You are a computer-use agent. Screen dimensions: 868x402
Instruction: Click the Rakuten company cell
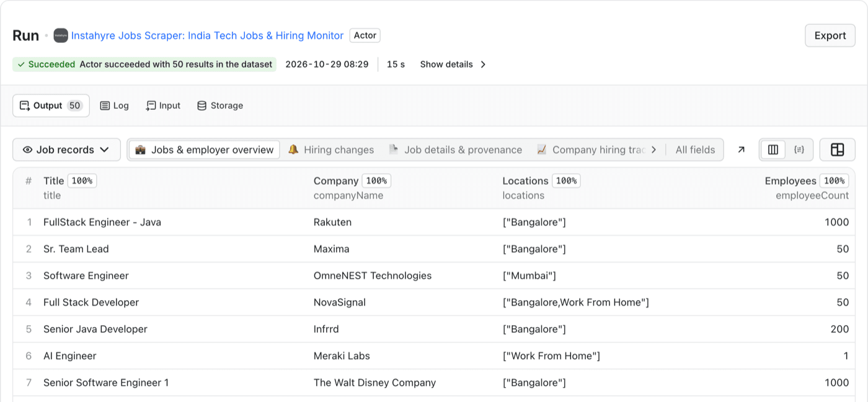[332, 222]
